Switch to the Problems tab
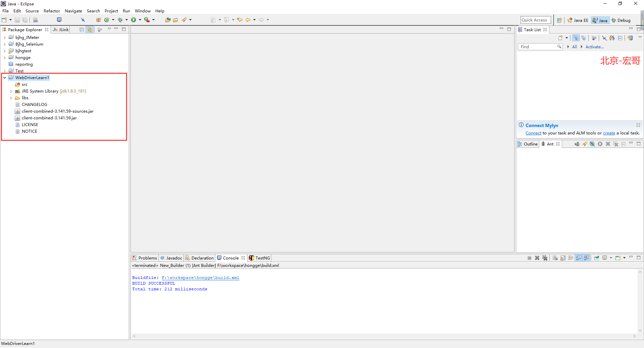The width and height of the screenshot is (644, 348). coord(145,258)
